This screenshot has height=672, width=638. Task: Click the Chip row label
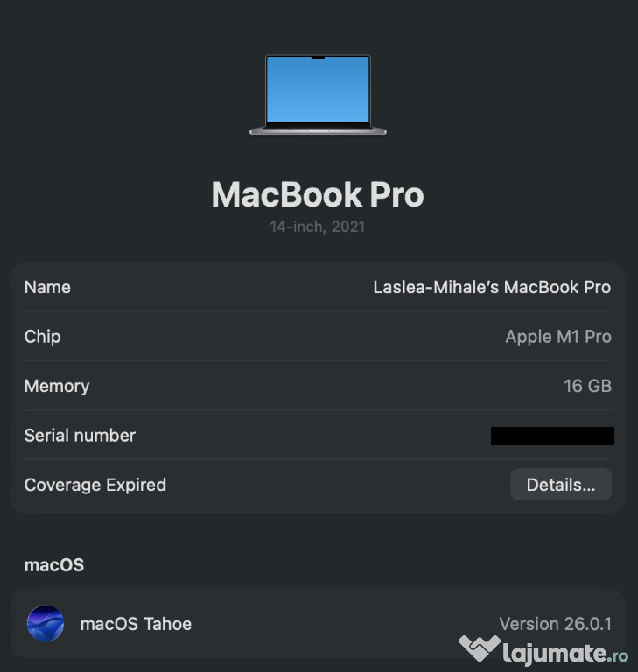tap(43, 337)
